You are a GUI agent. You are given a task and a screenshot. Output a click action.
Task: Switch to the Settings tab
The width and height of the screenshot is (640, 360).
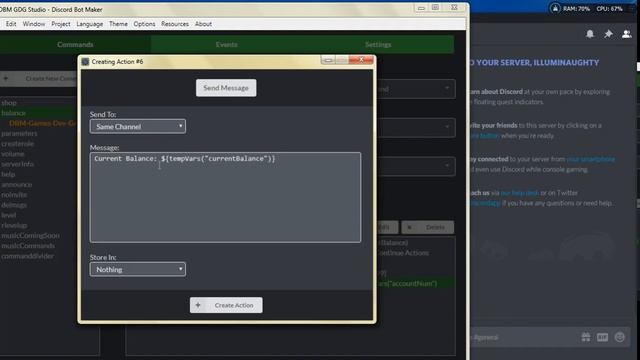[378, 44]
